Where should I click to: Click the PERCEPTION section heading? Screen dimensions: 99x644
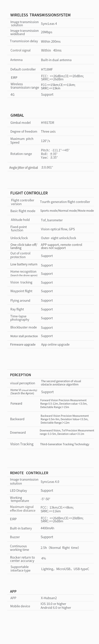(20, 375)
